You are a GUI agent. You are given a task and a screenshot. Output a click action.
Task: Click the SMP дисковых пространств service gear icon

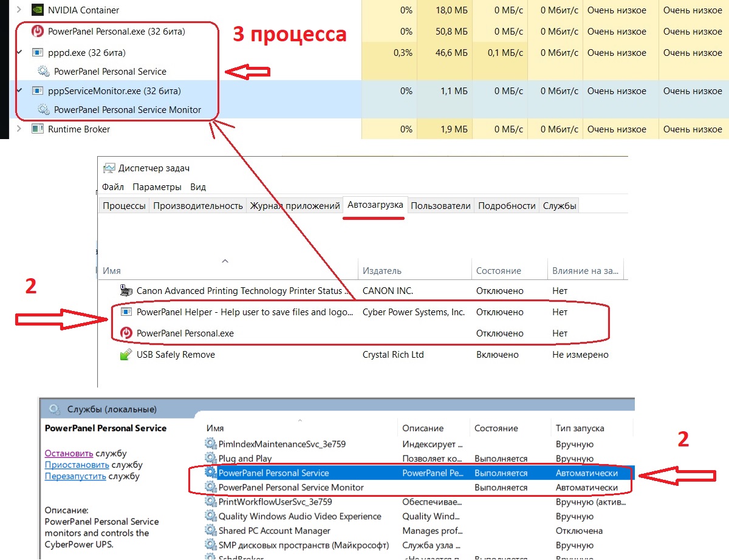[211, 545]
